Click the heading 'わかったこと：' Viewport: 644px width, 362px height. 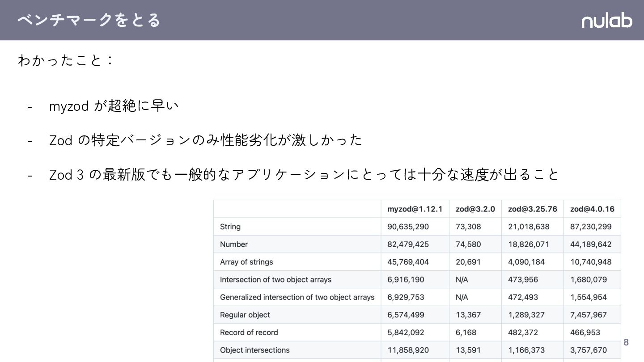(x=66, y=60)
